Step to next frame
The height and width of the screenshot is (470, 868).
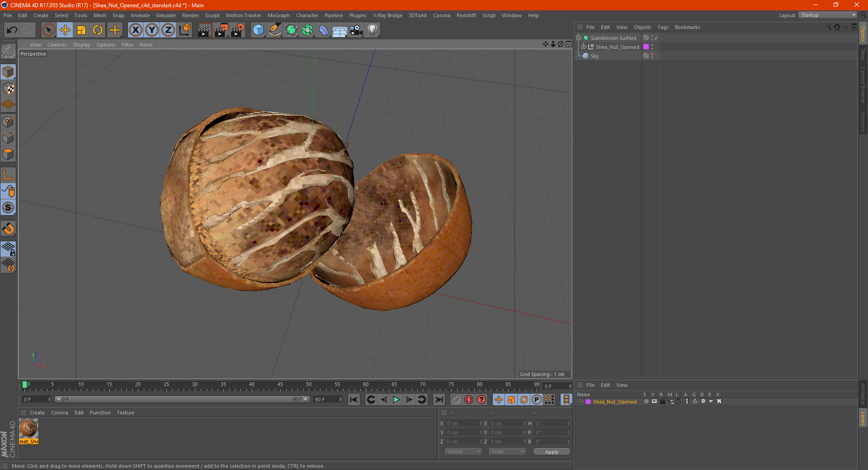pos(409,399)
